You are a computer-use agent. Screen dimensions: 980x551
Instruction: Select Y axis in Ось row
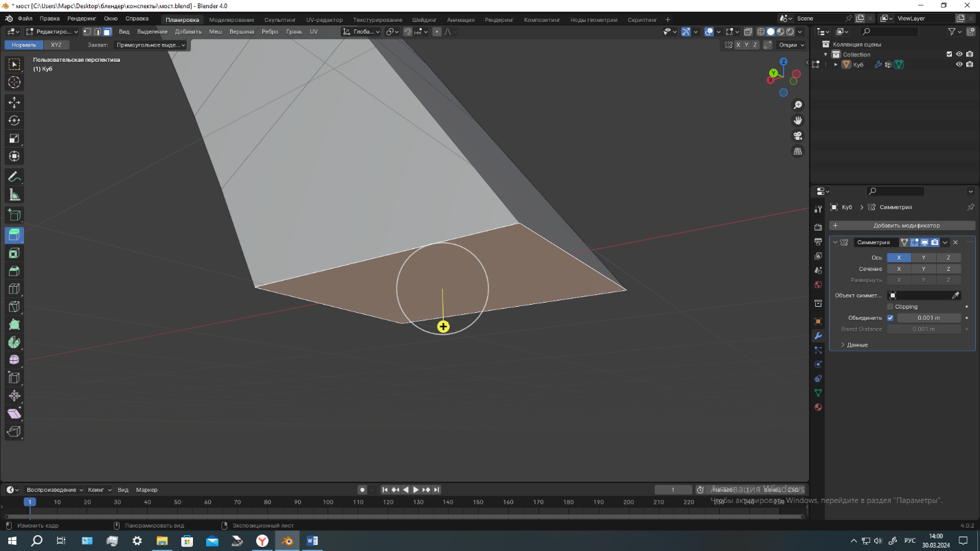coord(923,258)
